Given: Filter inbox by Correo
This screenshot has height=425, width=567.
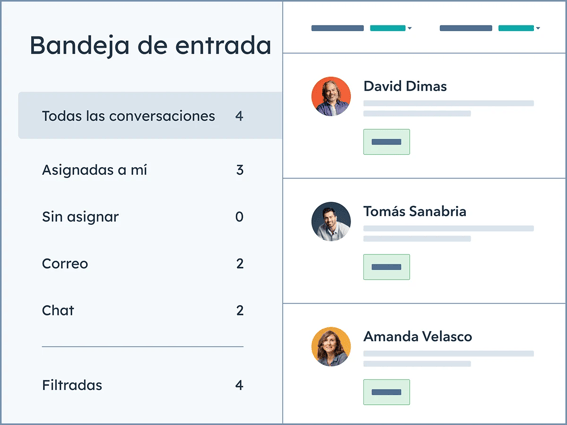Looking at the screenshot, I should point(142,263).
